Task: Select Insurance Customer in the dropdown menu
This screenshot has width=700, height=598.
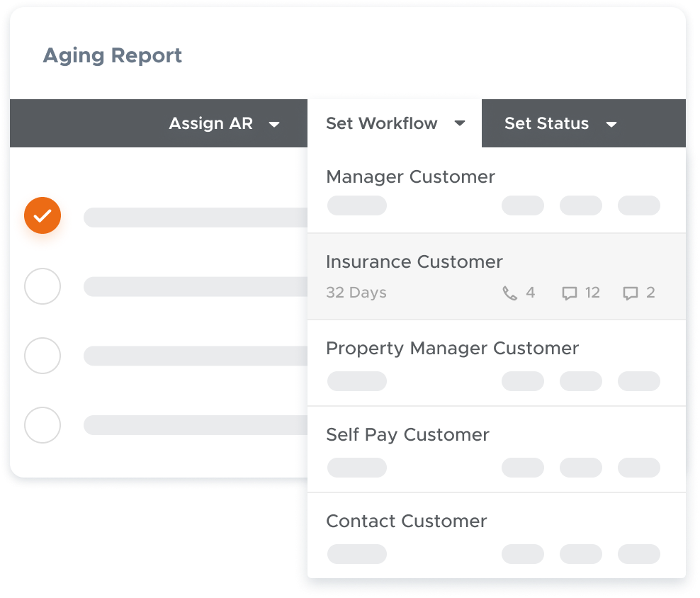Action: point(414,262)
